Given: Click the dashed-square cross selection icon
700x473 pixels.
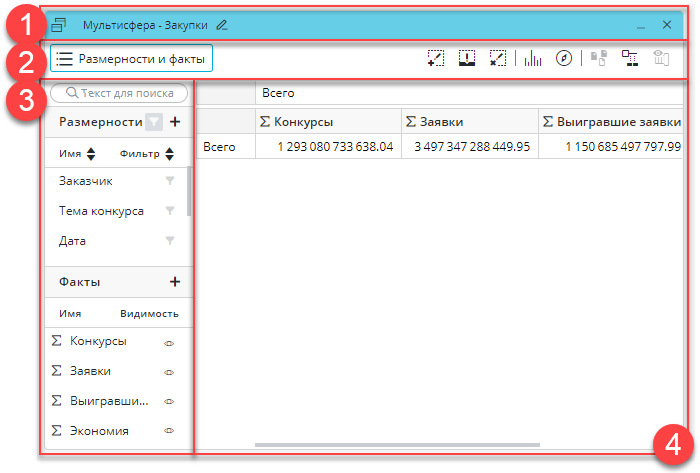Looking at the screenshot, I should 498,59.
